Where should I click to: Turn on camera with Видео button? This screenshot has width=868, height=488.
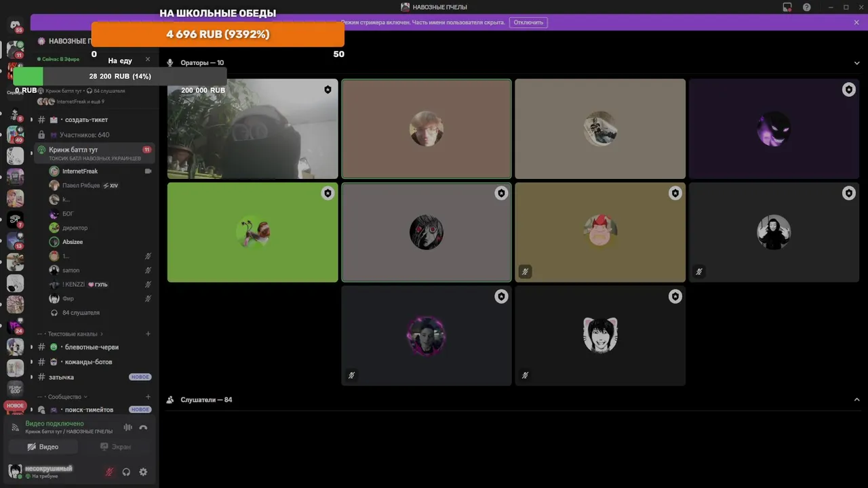click(43, 447)
